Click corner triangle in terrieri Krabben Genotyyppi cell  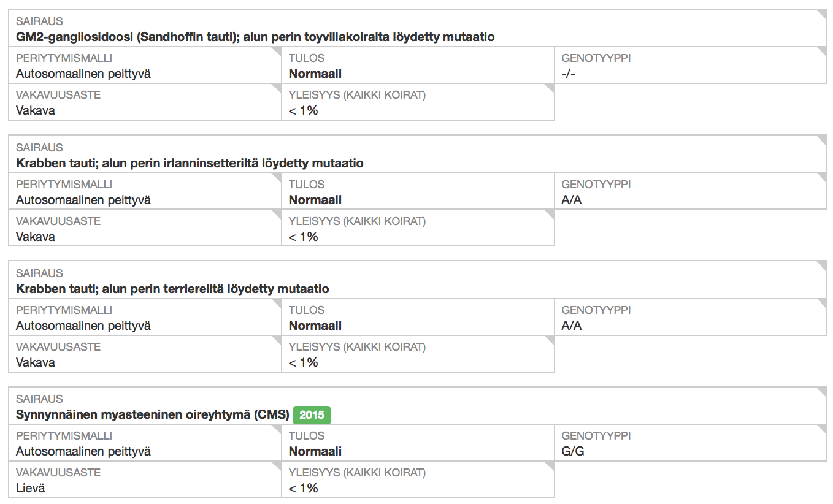click(x=823, y=302)
